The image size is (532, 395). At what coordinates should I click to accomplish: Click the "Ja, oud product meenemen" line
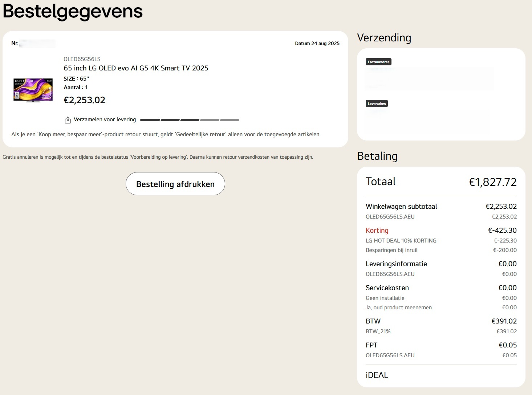tap(399, 307)
